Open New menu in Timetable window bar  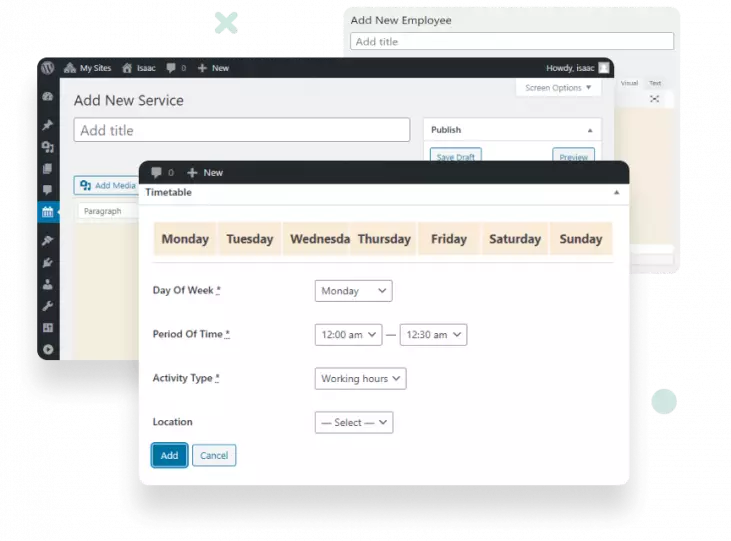pyautogui.click(x=205, y=173)
